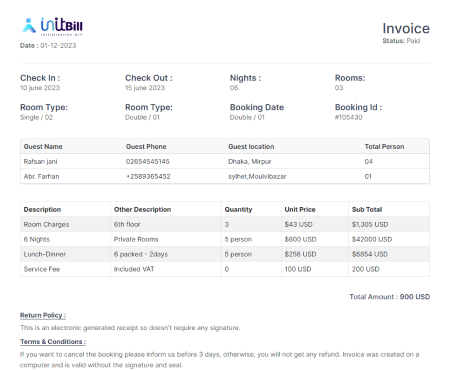Select the Check Out date value
The image size is (450, 370).
145,88
